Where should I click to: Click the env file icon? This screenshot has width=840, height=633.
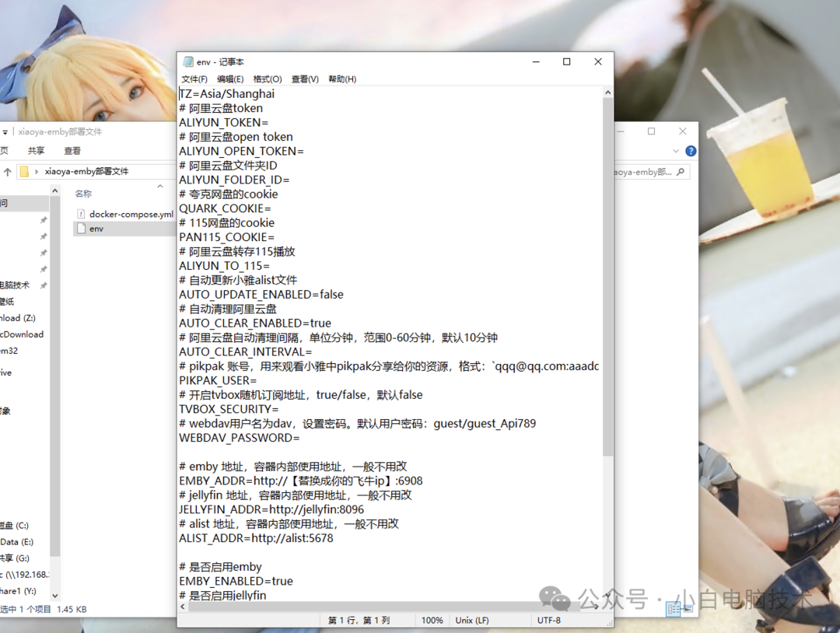tap(82, 229)
